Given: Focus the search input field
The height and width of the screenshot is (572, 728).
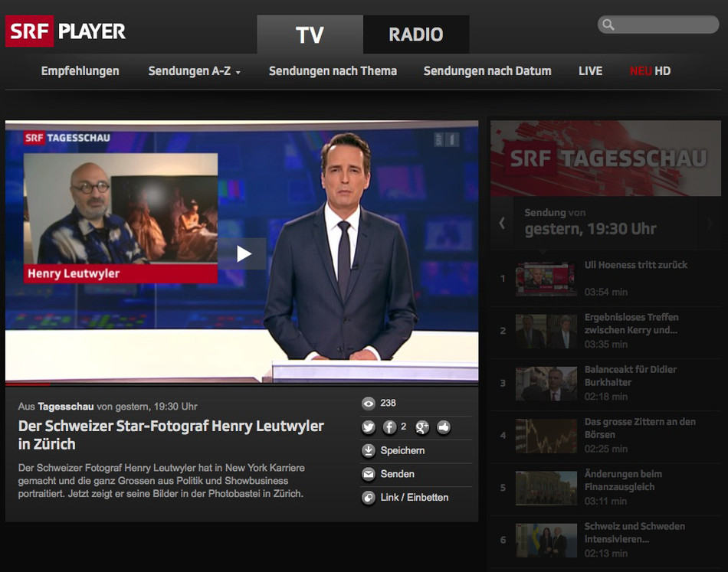Looking at the screenshot, I should 658,25.
